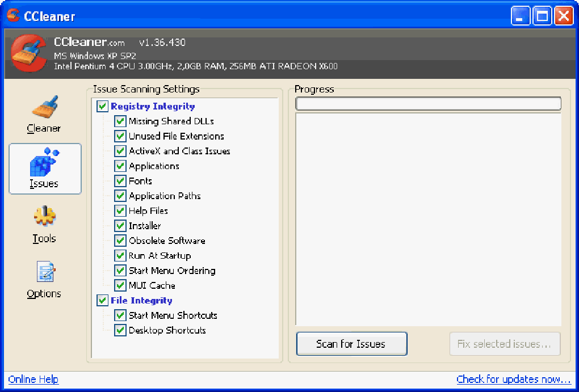Disable Start Menu Ordering checkbox
Viewport: 579px width, 392px height.
click(x=120, y=271)
